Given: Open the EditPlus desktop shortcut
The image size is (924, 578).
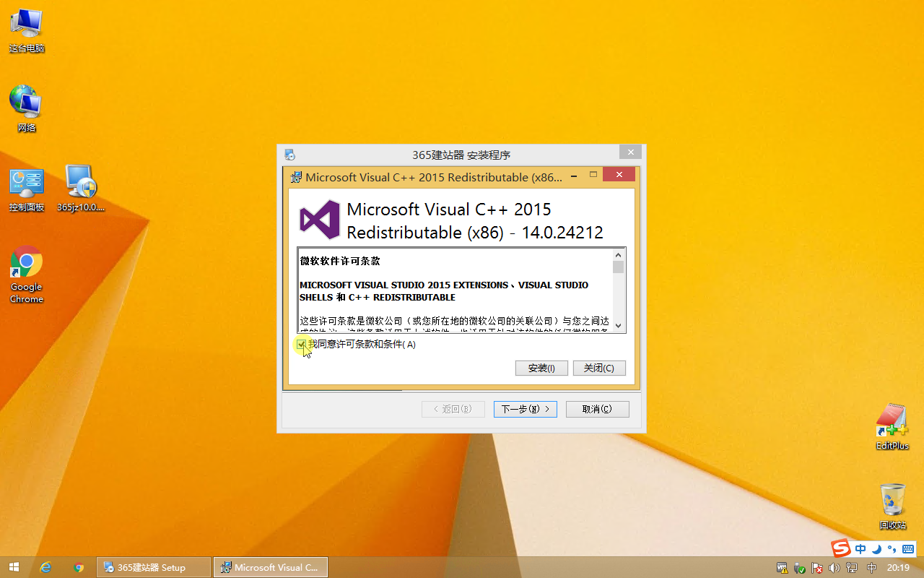Looking at the screenshot, I should point(892,427).
